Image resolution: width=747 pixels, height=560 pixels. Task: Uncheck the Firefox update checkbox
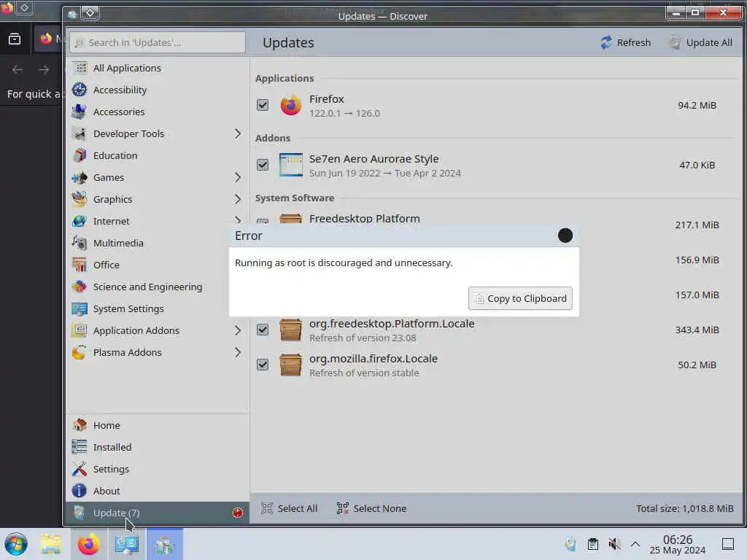pyautogui.click(x=263, y=105)
